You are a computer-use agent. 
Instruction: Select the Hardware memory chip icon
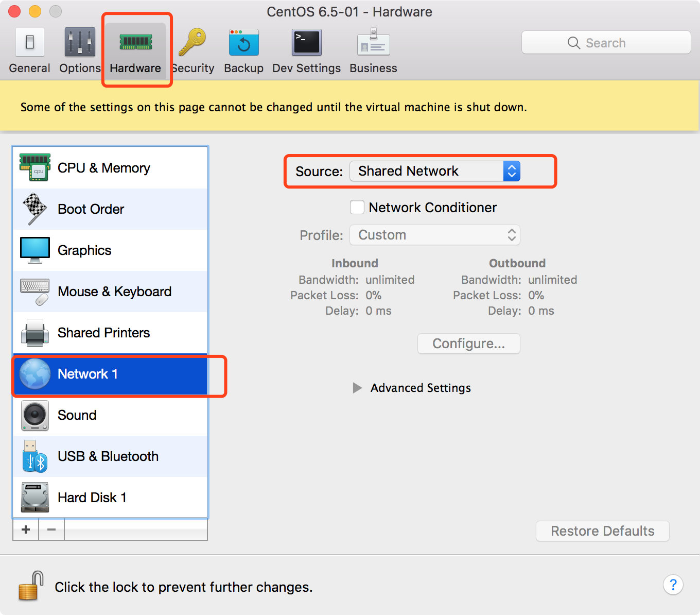(x=136, y=42)
